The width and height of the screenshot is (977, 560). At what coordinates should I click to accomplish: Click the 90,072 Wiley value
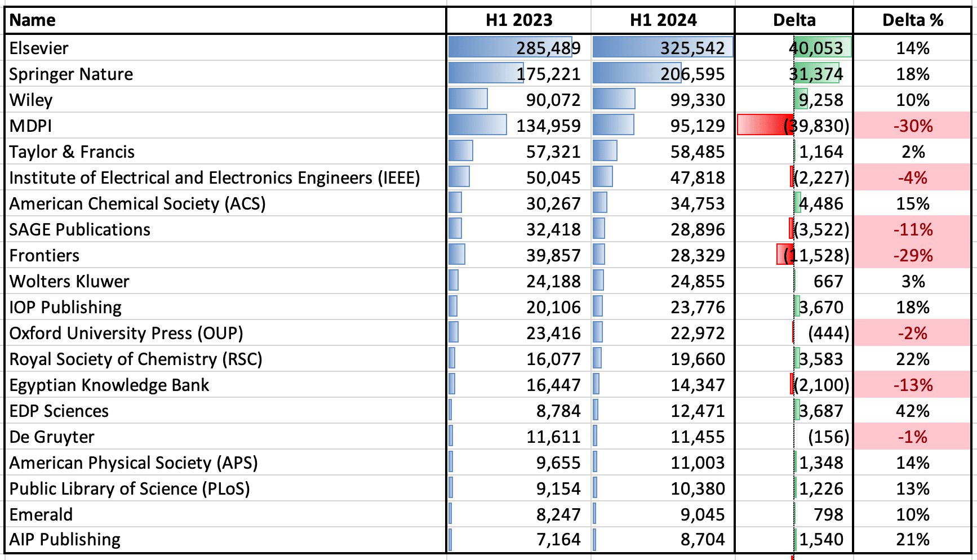pos(519,100)
